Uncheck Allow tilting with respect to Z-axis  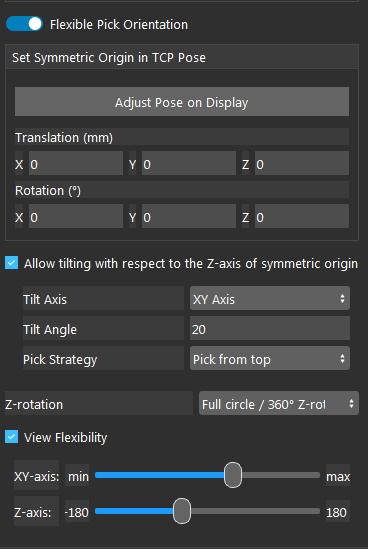12,263
